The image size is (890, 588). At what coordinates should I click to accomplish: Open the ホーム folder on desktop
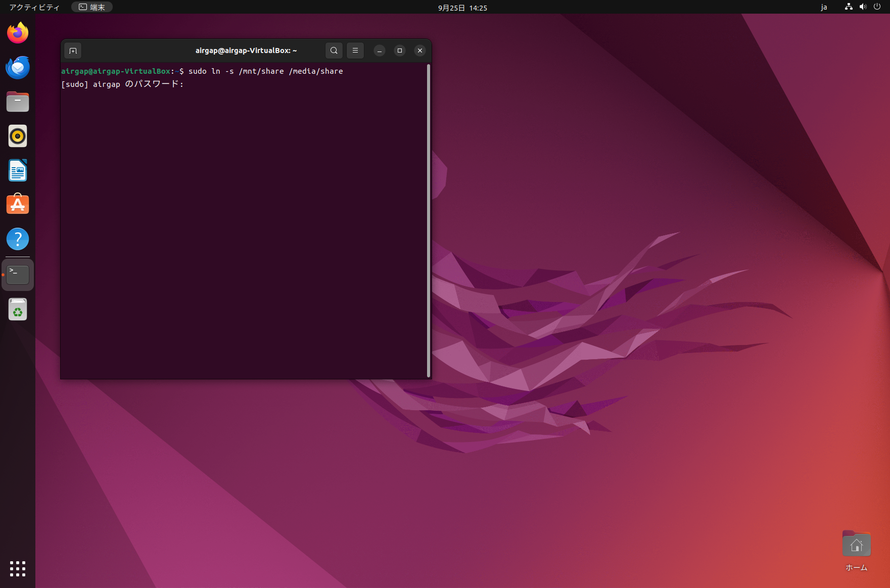point(856,546)
